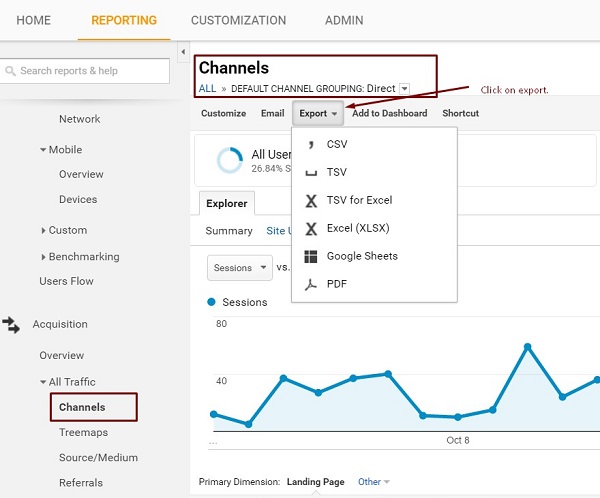This screenshot has height=498, width=600.
Task: Collapse the left sidebar with arrow handle
Action: tap(182, 52)
